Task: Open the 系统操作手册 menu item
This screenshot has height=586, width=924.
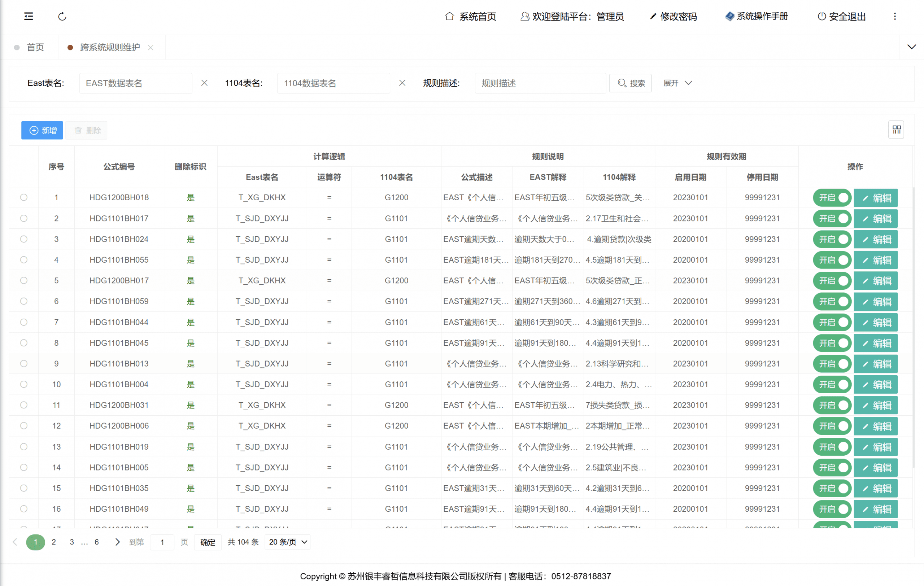Action: 757,17
